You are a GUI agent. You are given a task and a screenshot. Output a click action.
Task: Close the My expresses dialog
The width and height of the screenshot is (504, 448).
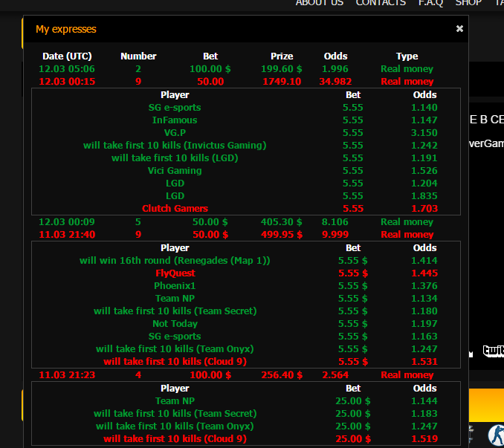pyautogui.click(x=459, y=28)
